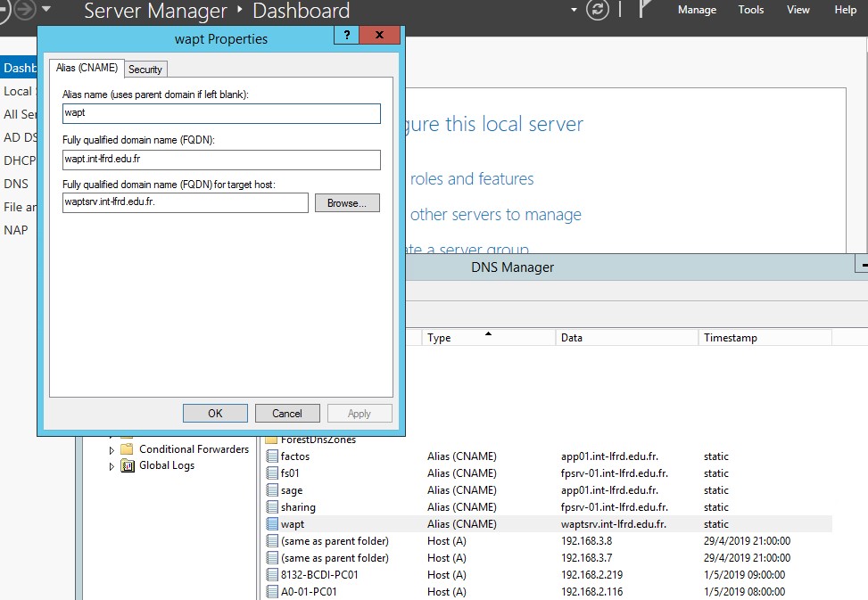Open the notifications flag icon

click(x=646, y=10)
